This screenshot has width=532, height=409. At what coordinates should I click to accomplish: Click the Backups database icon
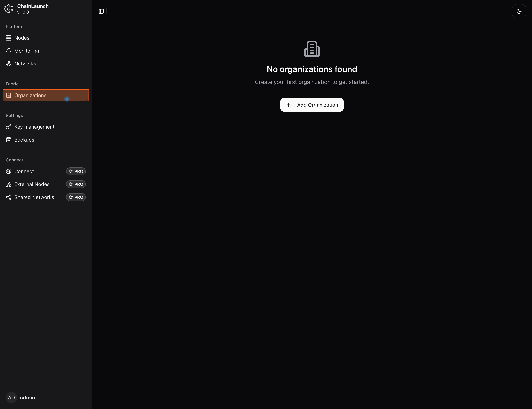8,140
